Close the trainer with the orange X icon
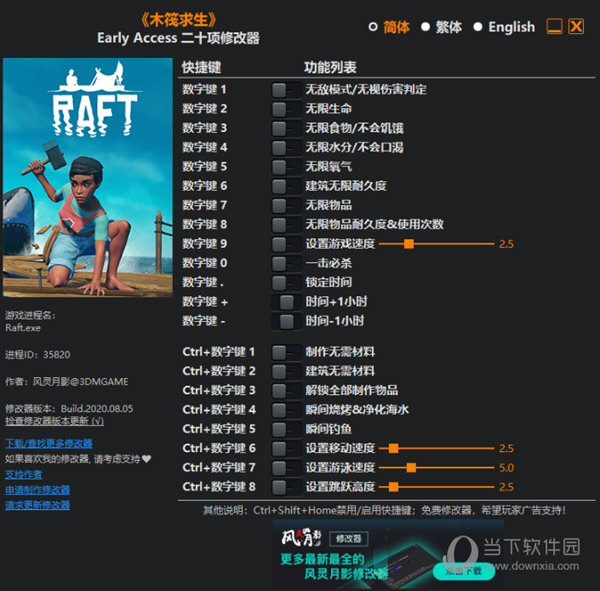The image size is (600, 591). pos(576,27)
